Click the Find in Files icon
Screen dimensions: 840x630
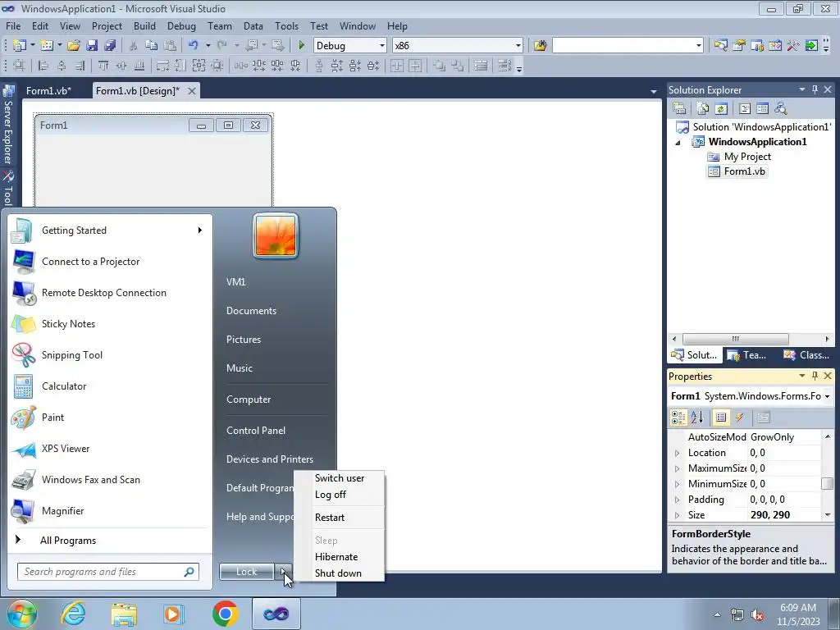(540, 46)
